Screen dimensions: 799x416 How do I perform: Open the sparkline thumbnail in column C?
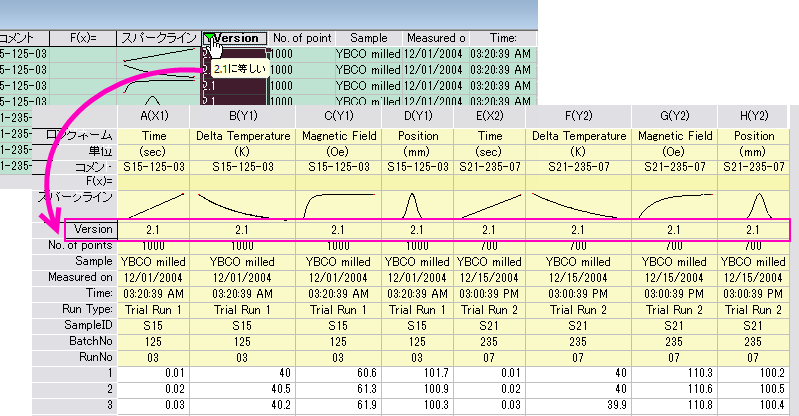[x=338, y=205]
